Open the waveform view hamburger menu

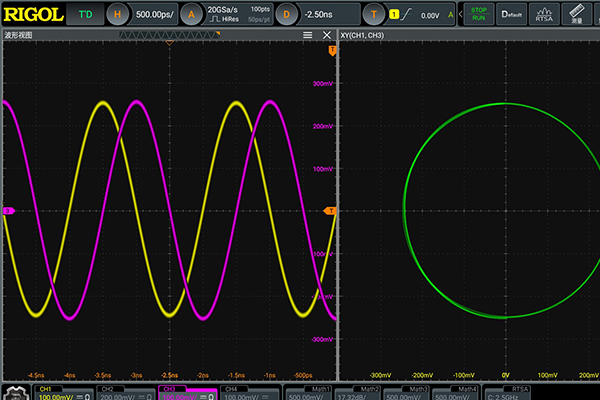click(x=309, y=35)
